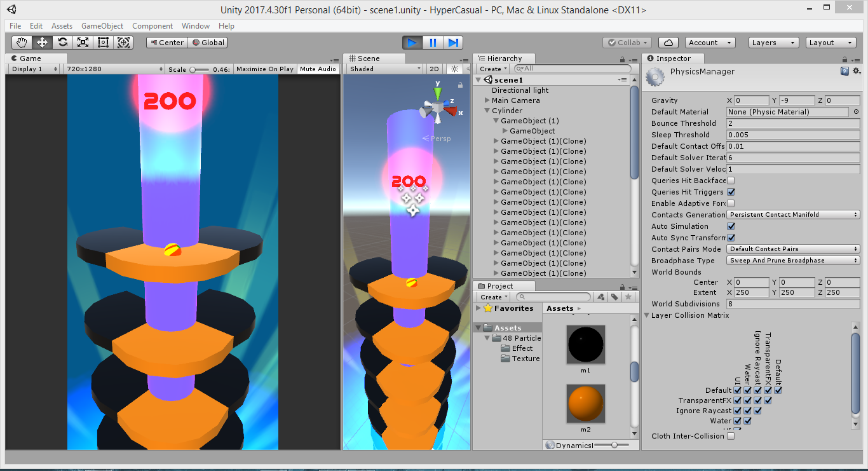Image resolution: width=868 pixels, height=471 pixels.
Task: Toggle Maximize On Play
Action: (x=265, y=69)
